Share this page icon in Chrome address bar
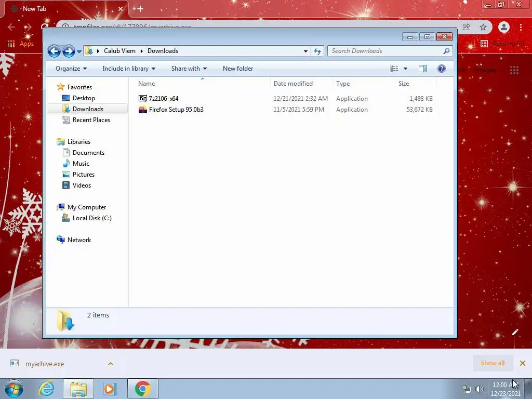Viewport: 532px width, 399px height. 467,27
